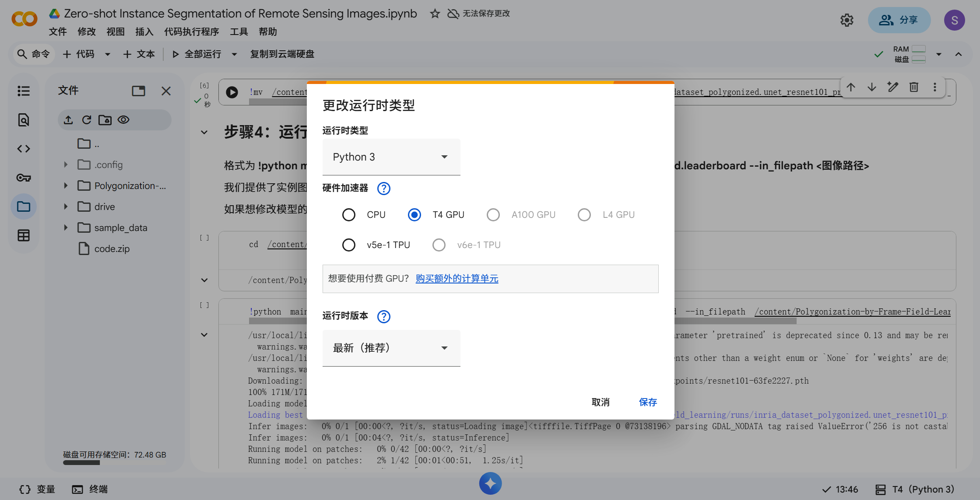
Task: Open the Python 3 runtime type dropdown
Action: [x=391, y=157]
